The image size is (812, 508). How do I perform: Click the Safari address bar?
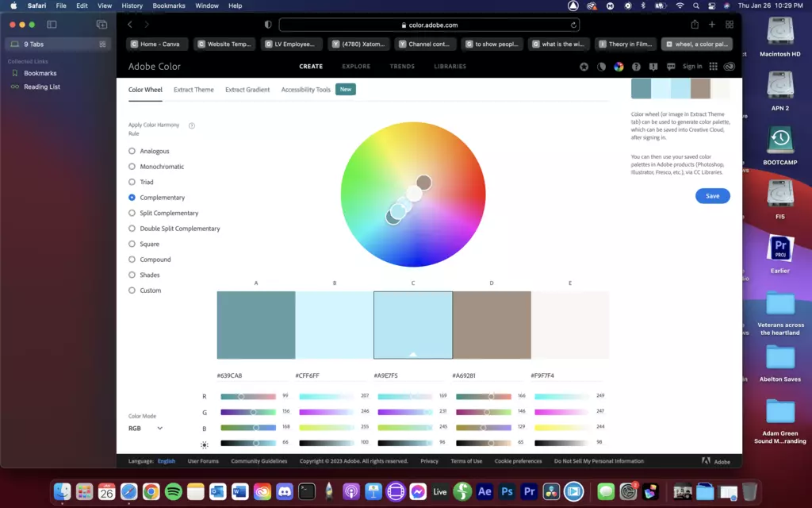(x=429, y=25)
